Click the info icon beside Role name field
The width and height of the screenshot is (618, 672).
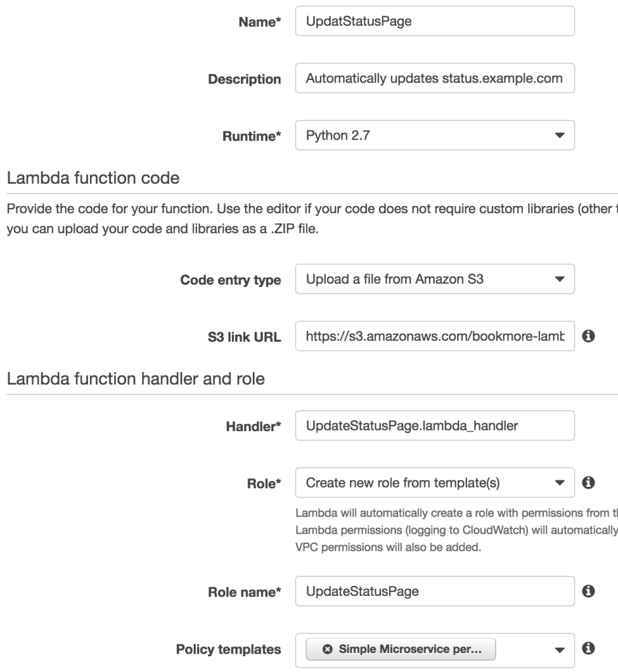click(588, 591)
